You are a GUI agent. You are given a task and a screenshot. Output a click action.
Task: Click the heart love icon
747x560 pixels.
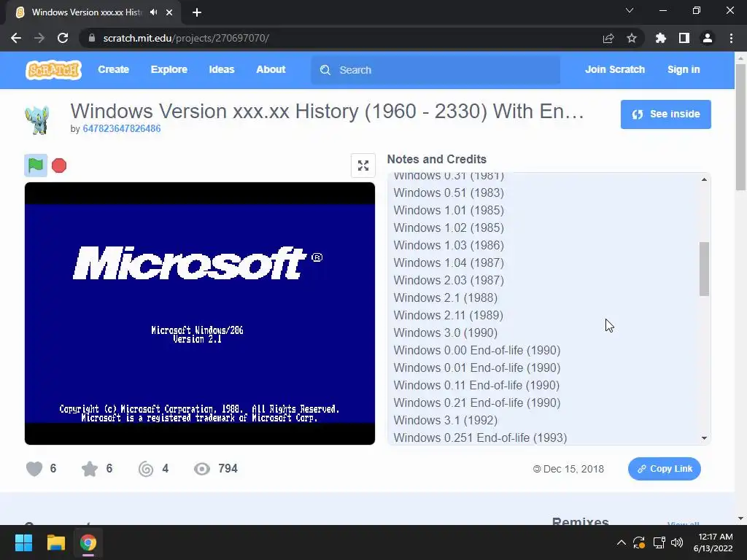point(34,469)
